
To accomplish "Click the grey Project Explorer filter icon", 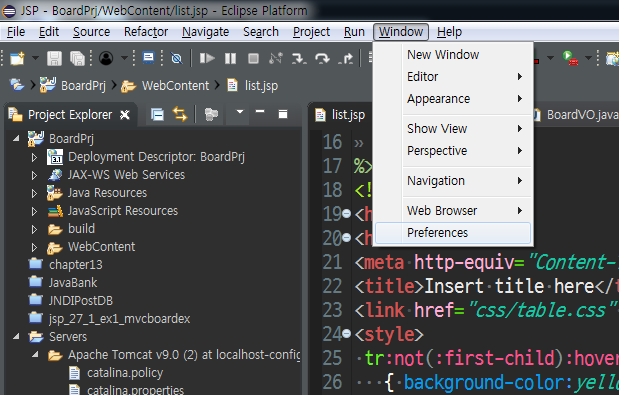I will [x=211, y=115].
